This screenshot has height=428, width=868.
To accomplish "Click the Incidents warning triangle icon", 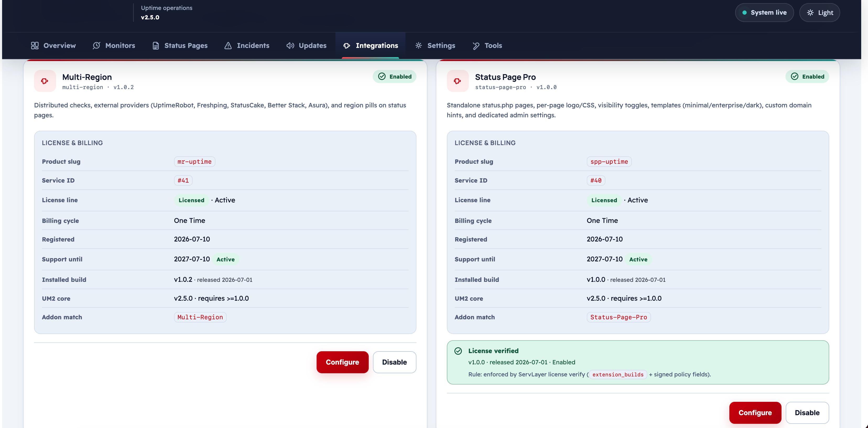I will tap(228, 46).
